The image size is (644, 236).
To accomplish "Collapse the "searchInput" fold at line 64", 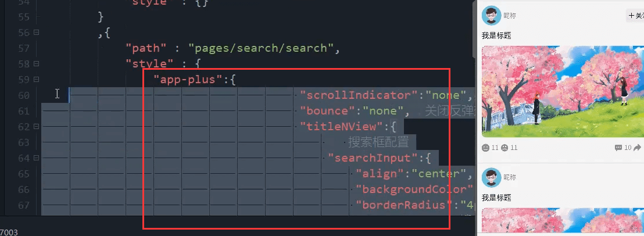I will pos(36,158).
